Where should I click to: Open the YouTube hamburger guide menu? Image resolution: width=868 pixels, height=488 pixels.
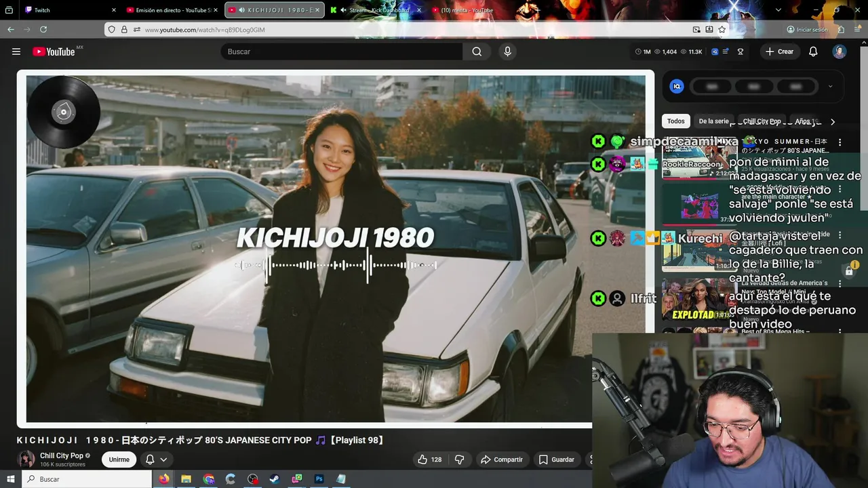point(16,52)
